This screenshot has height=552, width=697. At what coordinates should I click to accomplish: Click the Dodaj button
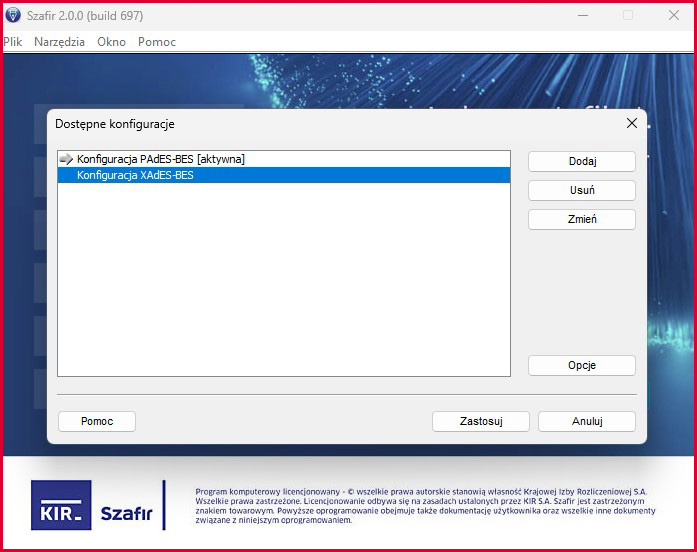coord(582,161)
